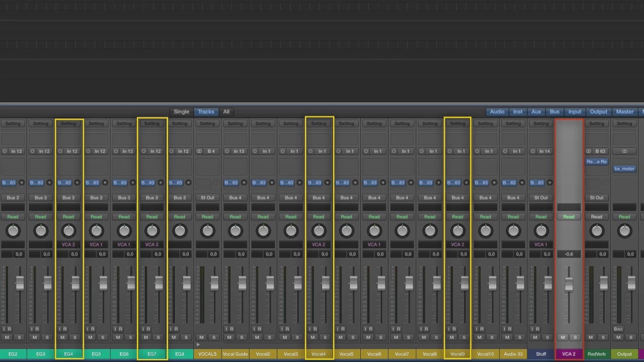Click the volume fader on EG4 strip
The image size is (644, 362).
pyautogui.click(x=75, y=283)
